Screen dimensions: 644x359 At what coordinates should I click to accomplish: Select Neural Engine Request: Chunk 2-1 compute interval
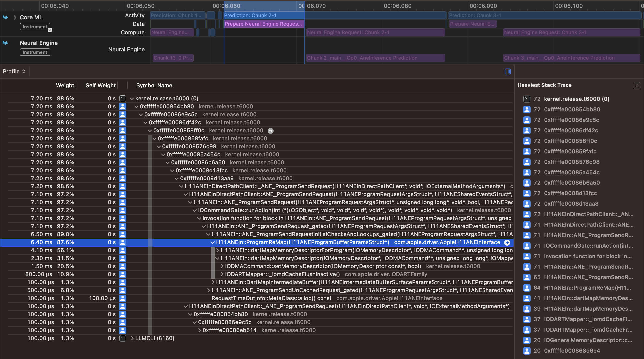coord(375,32)
